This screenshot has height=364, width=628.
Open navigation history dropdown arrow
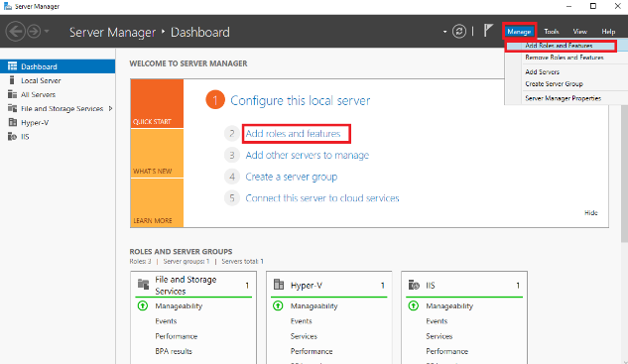[x=47, y=31]
